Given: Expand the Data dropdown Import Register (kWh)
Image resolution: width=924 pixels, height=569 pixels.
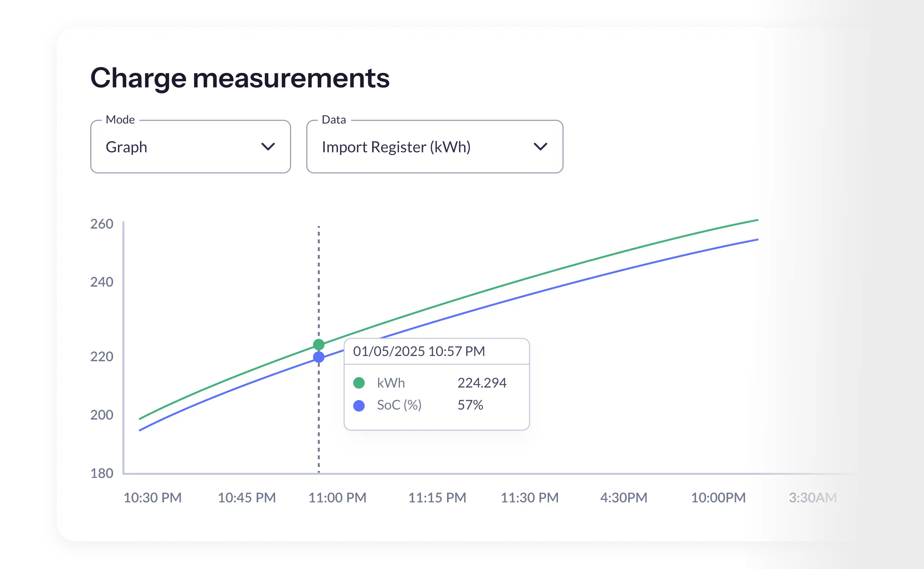Looking at the screenshot, I should pyautogui.click(x=435, y=147).
